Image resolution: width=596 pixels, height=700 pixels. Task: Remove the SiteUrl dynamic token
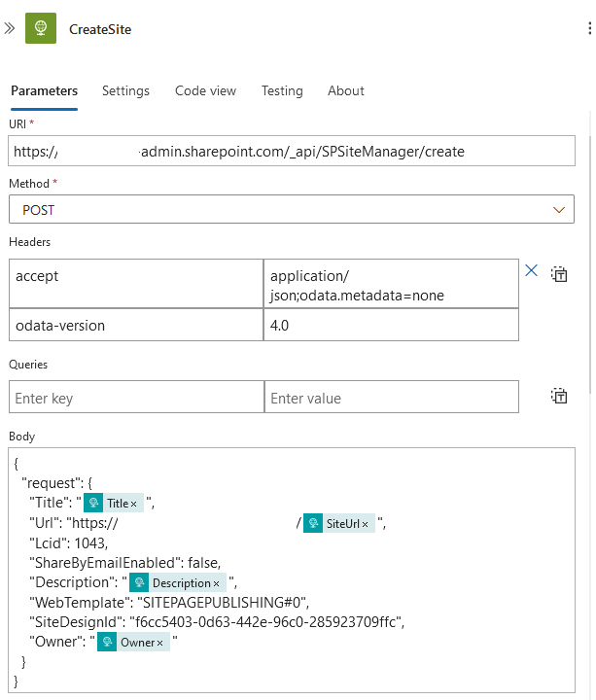pyautogui.click(x=365, y=524)
